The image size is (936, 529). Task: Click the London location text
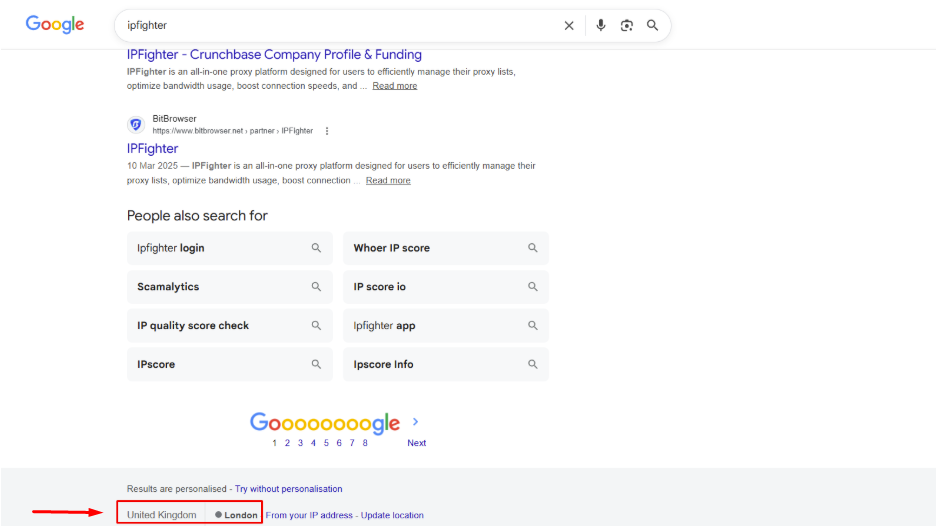[241, 515]
